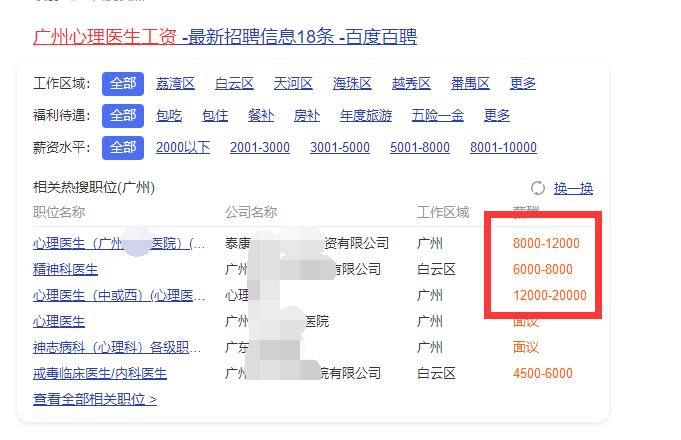Click 查看全部相关职位 link
The image size is (681, 440).
click(95, 399)
